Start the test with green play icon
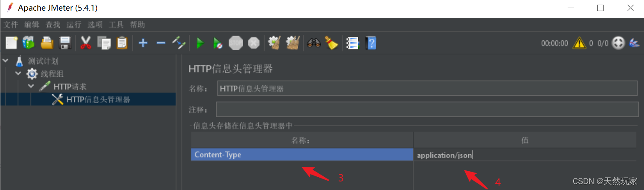Screen dimensions: 644x190 [x=200, y=43]
